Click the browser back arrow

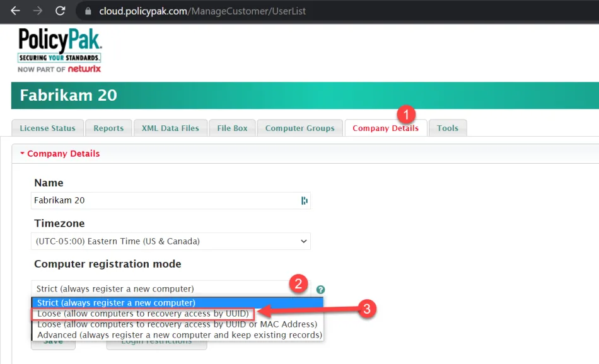(x=15, y=11)
